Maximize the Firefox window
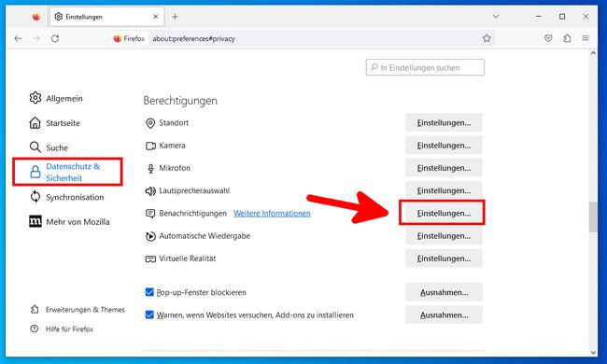 (562, 17)
